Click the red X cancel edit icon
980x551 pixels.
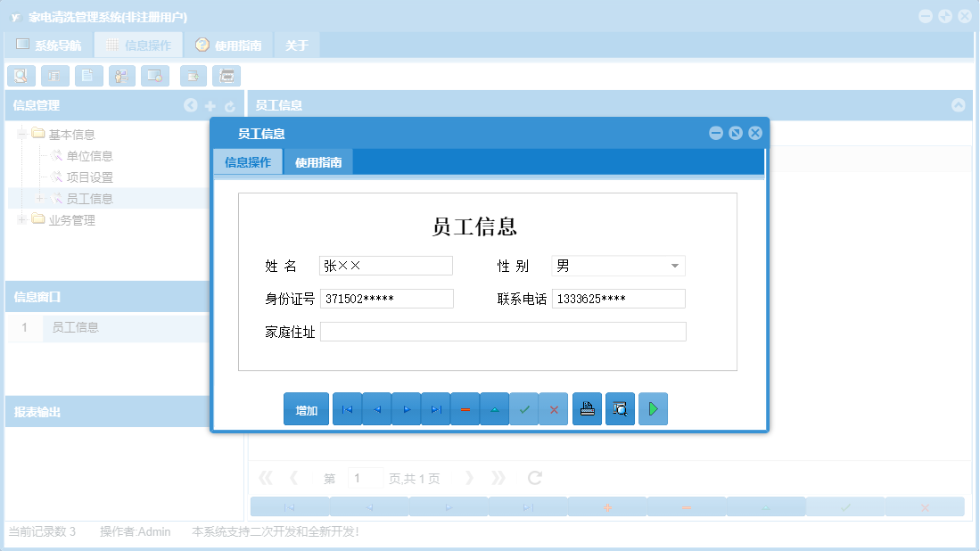tap(554, 408)
